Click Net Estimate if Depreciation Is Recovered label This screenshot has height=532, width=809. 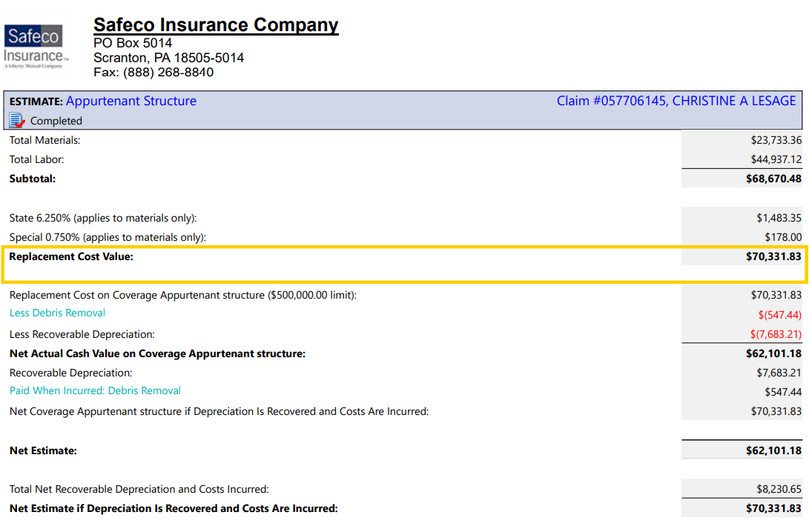174,509
